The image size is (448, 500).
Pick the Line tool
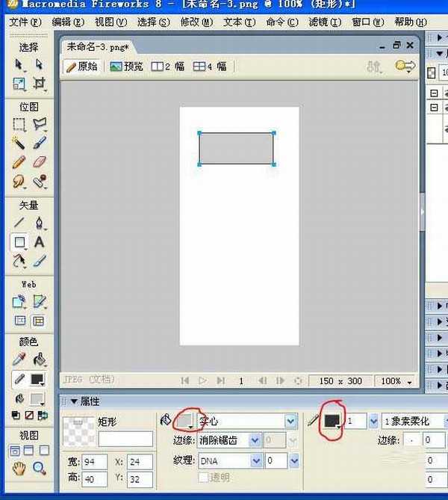(x=19, y=223)
